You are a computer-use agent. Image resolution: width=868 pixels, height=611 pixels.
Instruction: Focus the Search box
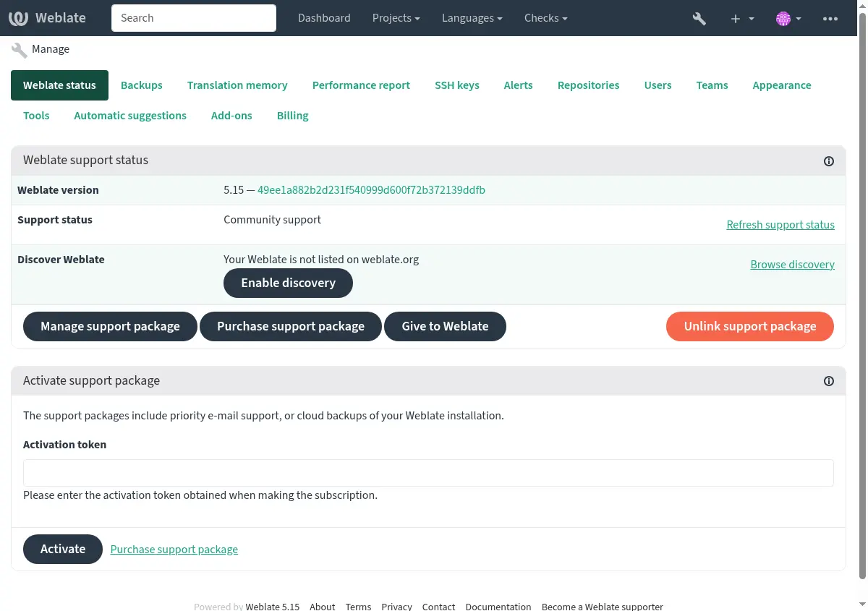(194, 18)
